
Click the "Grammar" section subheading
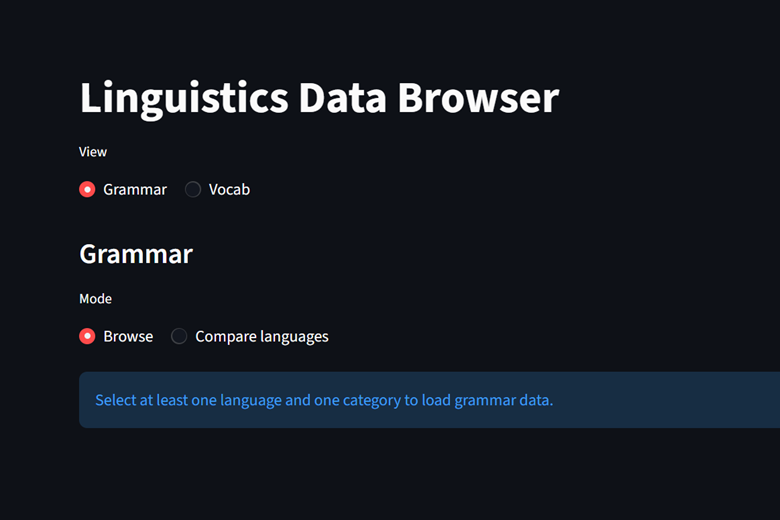click(x=136, y=253)
